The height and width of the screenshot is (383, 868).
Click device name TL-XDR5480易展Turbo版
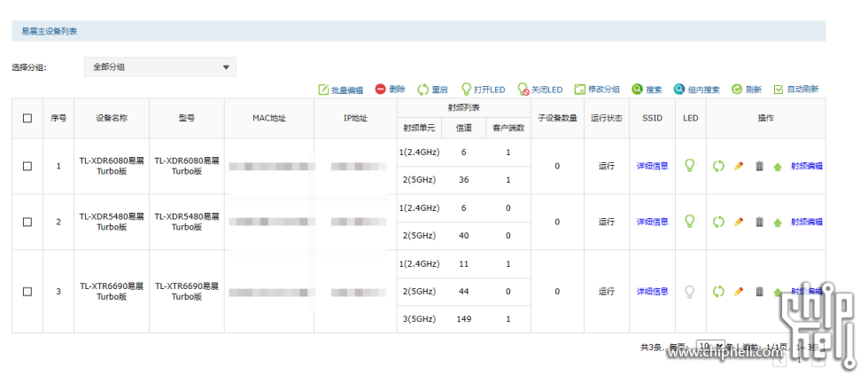click(x=112, y=222)
